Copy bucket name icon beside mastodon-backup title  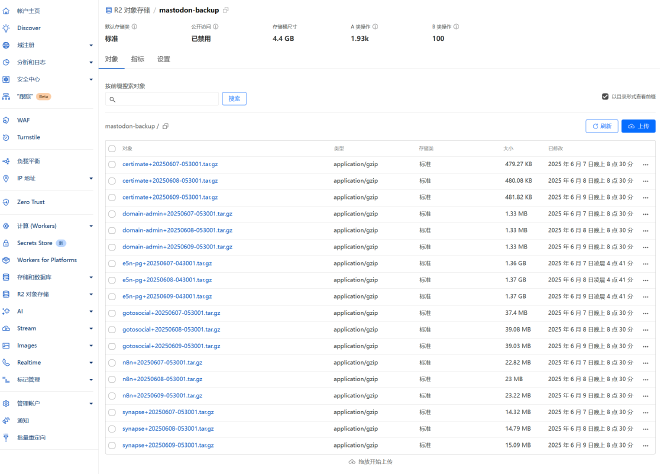[226, 10]
